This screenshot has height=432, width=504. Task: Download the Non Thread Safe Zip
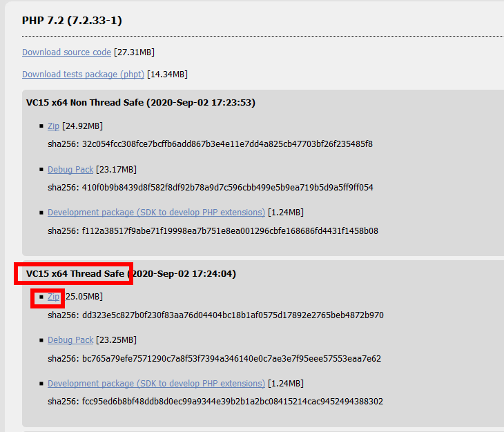[53, 126]
